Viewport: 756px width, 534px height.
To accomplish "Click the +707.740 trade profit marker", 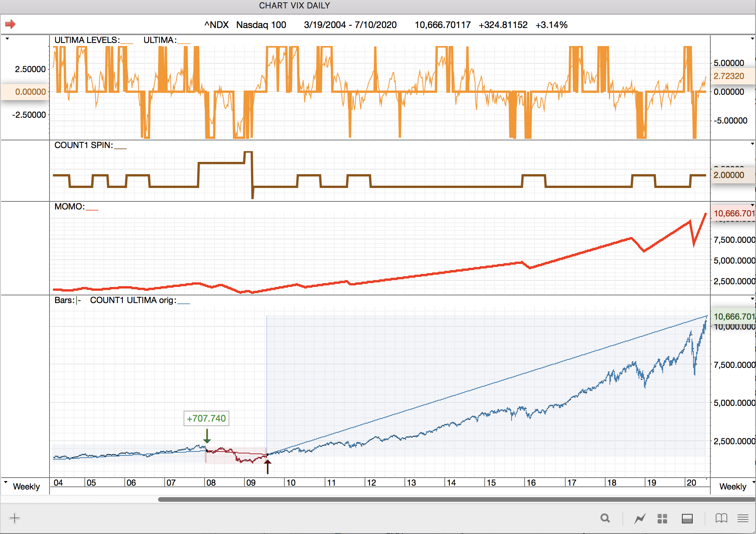I will [x=206, y=418].
